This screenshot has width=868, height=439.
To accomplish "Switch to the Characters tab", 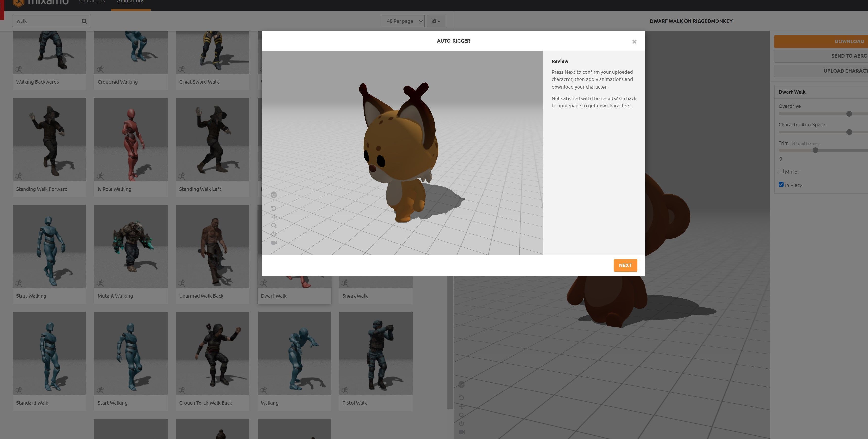I will (92, 2).
